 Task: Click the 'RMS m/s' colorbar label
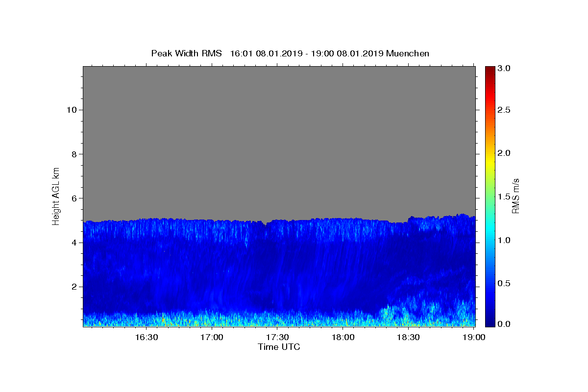click(515, 196)
